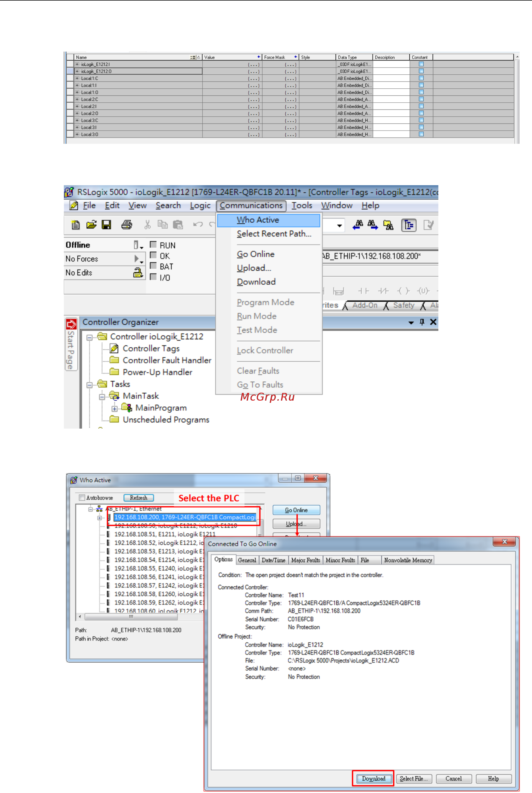The image size is (532, 793).
Task: Toggle Constant checkbox for Local:1:I row
Action: point(421,85)
